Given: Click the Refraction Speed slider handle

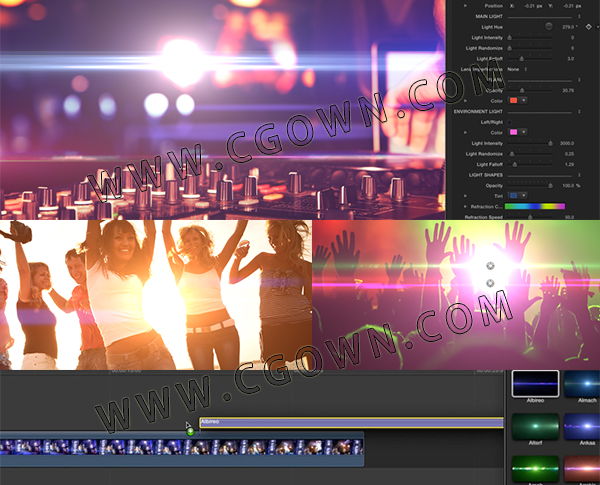Looking at the screenshot, I should (x=530, y=217).
